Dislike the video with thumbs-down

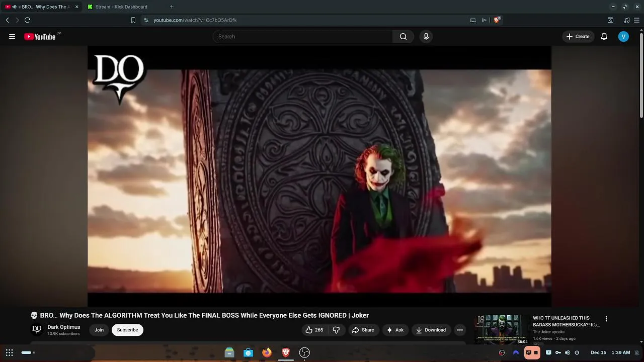[336, 330]
